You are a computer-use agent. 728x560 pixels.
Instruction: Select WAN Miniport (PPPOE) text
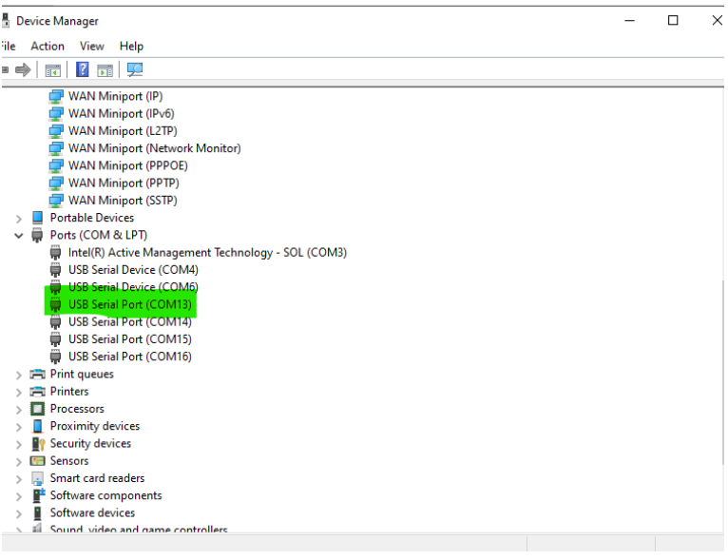tap(128, 165)
